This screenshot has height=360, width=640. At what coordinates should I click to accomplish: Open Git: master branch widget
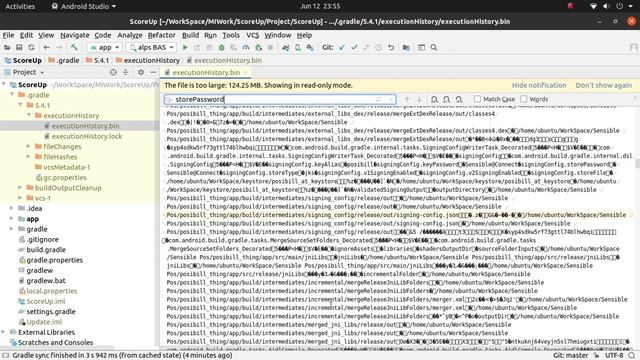point(570,355)
